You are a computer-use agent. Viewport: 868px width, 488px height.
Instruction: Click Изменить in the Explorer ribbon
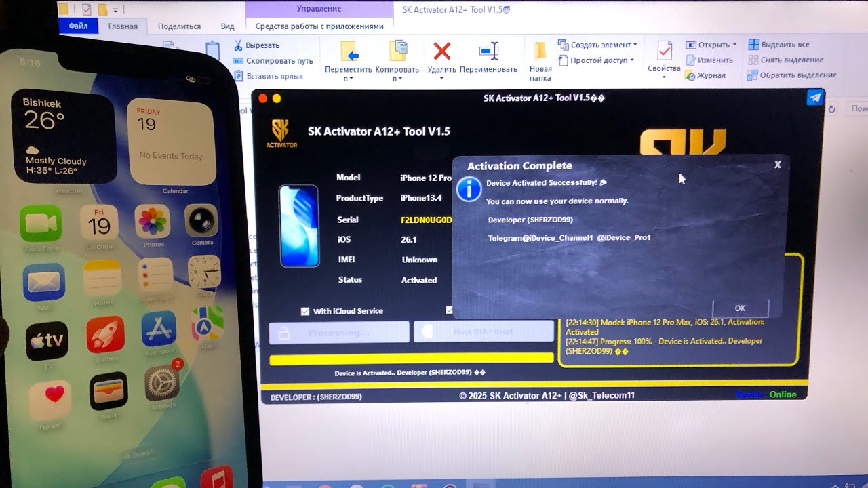pyautogui.click(x=709, y=60)
